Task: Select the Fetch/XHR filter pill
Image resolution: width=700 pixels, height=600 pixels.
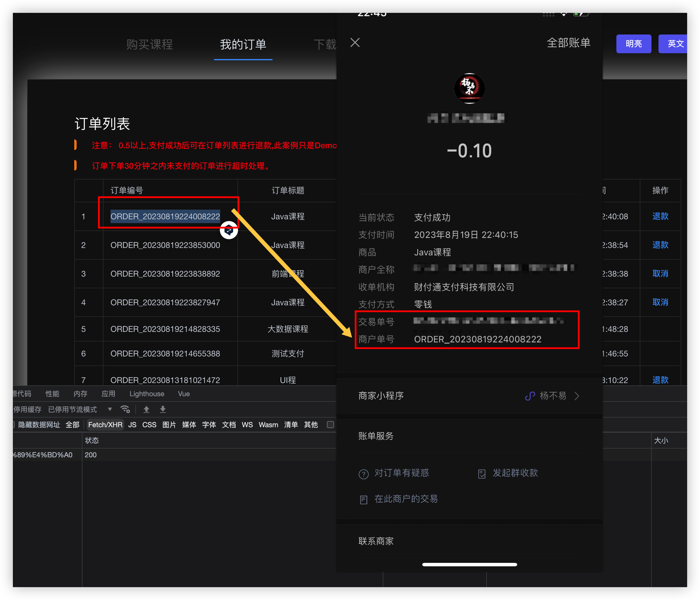Action: point(105,425)
